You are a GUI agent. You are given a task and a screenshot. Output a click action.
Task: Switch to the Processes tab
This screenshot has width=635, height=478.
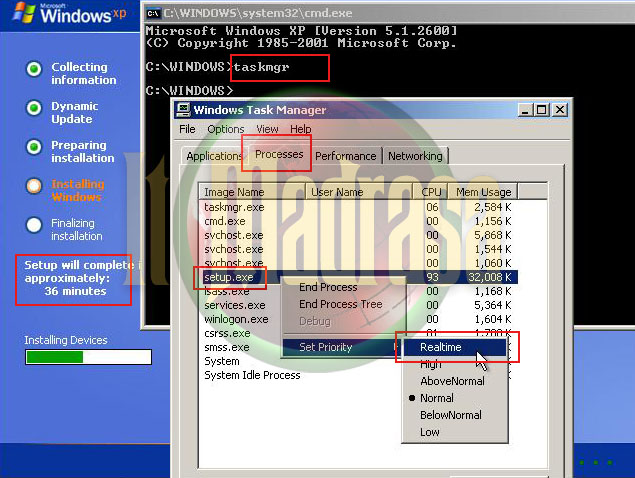(279, 154)
